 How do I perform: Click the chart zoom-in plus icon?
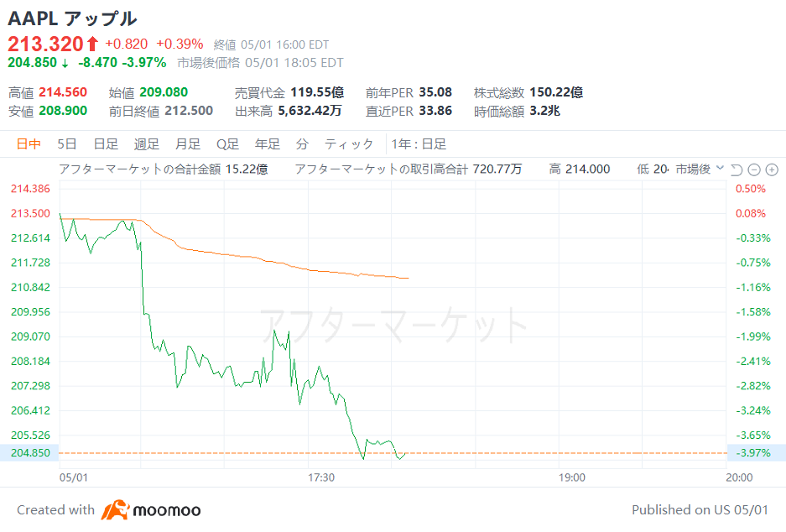coord(772,170)
